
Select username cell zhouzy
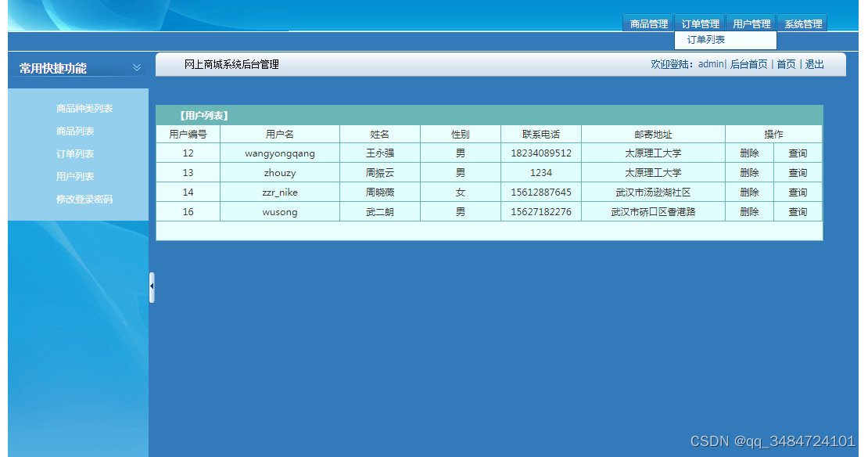[279, 173]
